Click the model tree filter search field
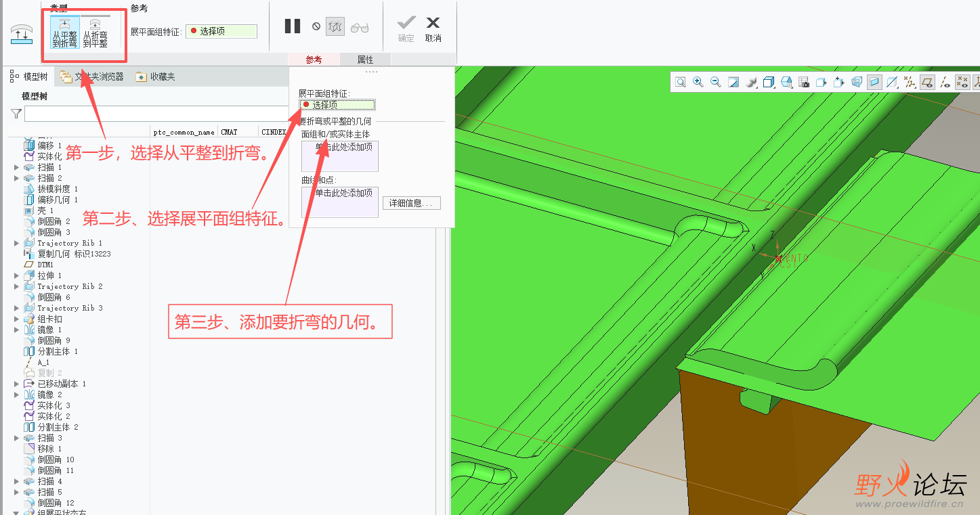This screenshot has height=515, width=980. (x=156, y=114)
